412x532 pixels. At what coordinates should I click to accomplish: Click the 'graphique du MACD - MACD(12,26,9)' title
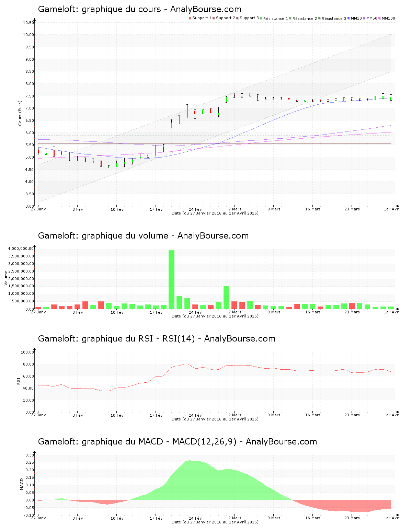(x=178, y=442)
